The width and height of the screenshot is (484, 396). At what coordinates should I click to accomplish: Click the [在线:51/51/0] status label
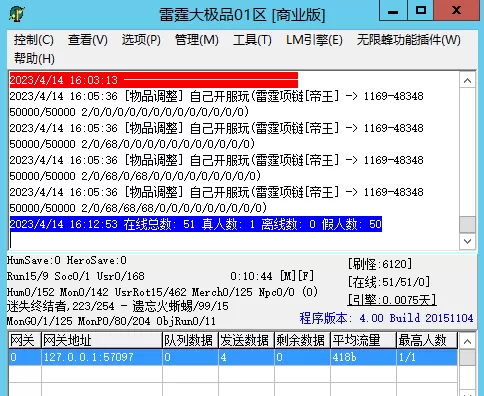click(389, 282)
